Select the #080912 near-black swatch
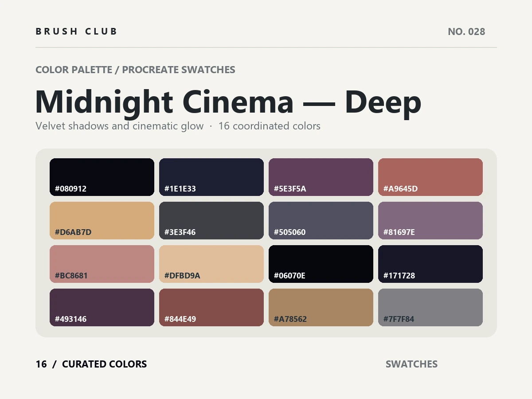The image size is (532, 399). [102, 177]
